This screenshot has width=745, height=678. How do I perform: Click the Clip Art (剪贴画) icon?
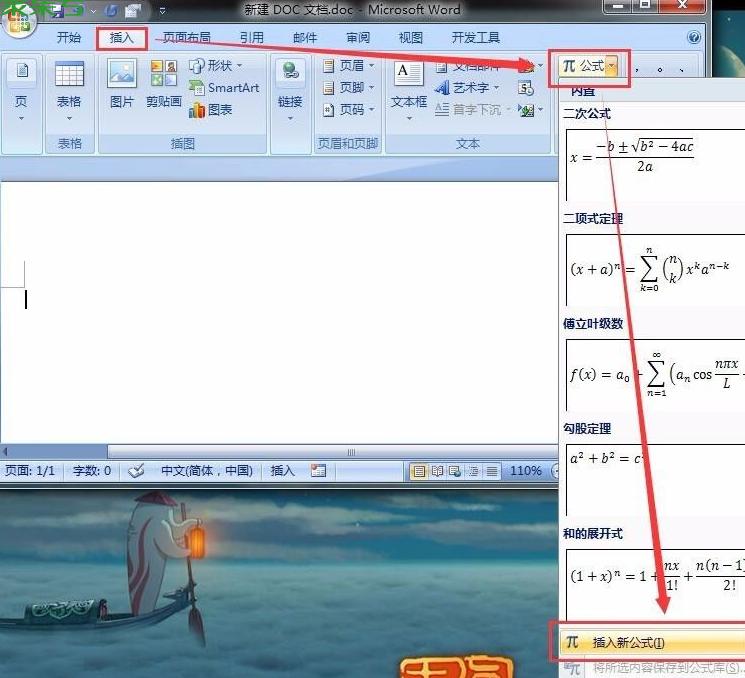(163, 82)
